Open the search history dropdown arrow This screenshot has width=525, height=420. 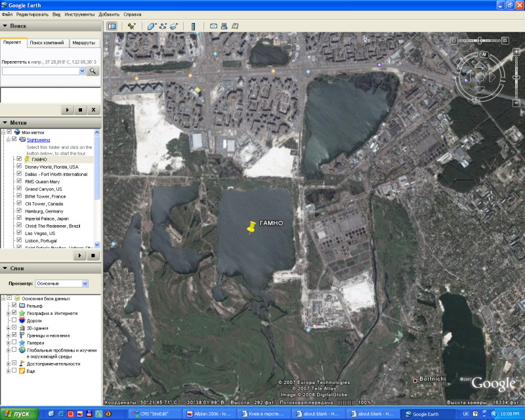[x=82, y=71]
